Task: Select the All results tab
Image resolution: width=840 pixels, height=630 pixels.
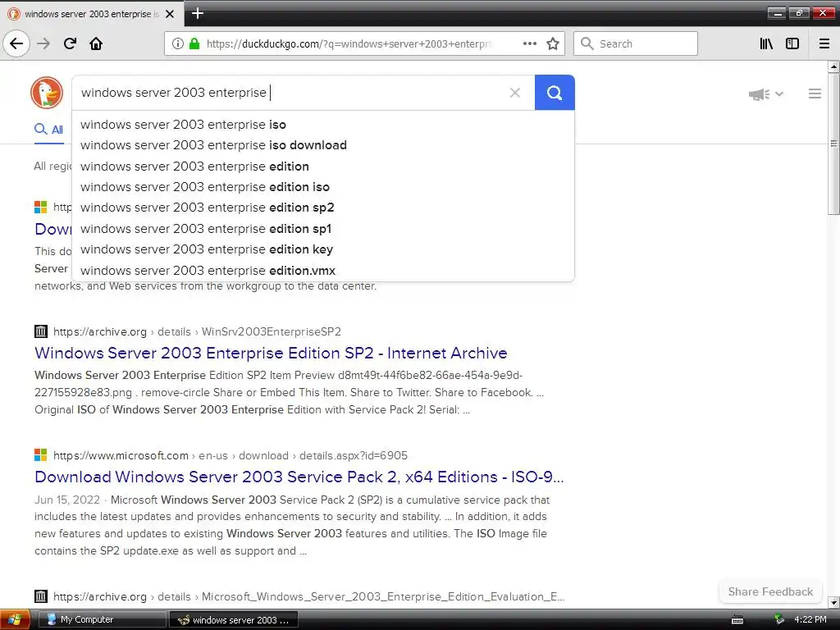Action: (x=48, y=129)
